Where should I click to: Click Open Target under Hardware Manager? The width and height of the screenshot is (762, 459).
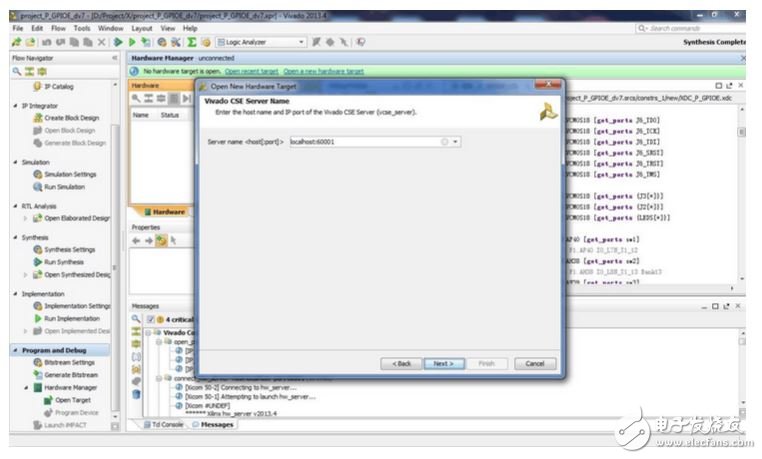(65, 400)
